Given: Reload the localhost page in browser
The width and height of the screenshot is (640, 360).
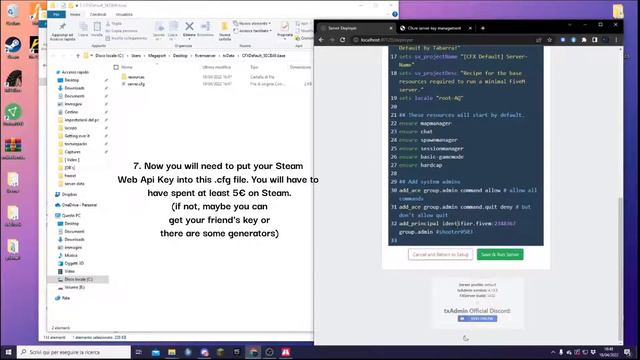Looking at the screenshot, I should [342, 40].
